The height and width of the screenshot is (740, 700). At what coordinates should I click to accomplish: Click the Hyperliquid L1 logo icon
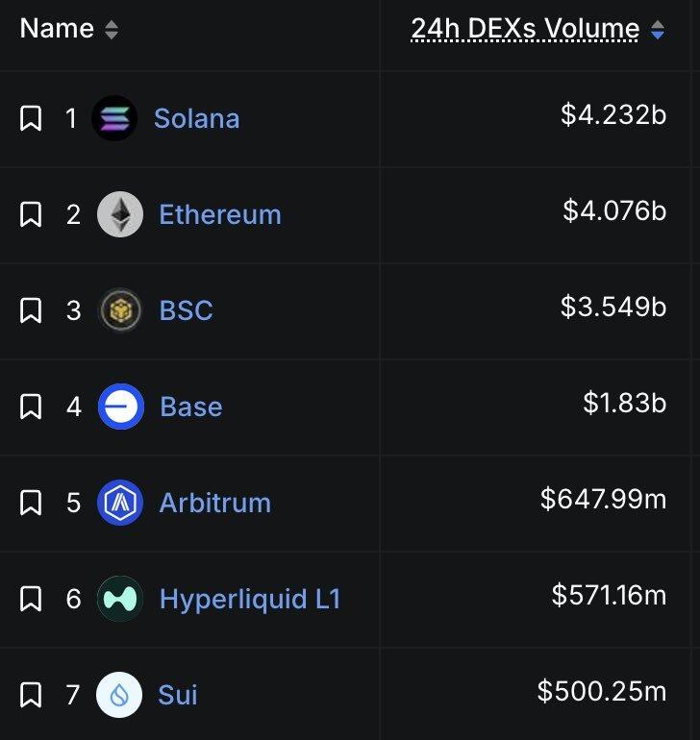pyautogui.click(x=120, y=599)
